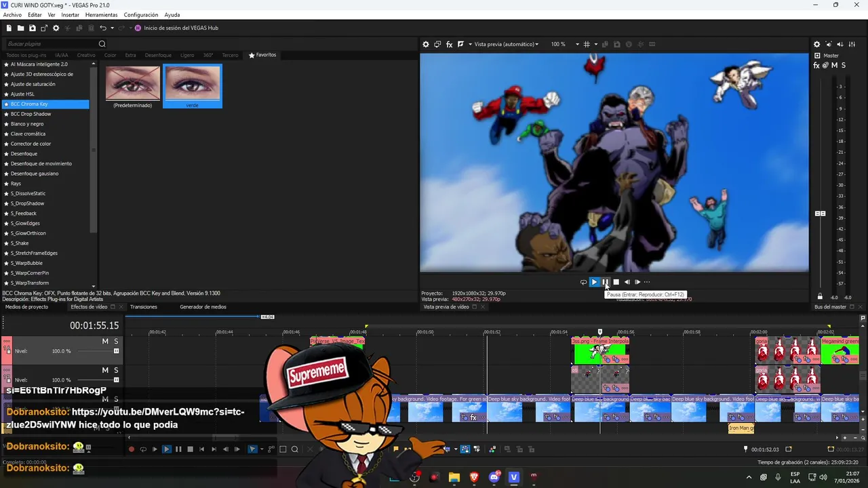The height and width of the screenshot is (488, 868).
Task: Toggle loop playback under the preview
Action: 583,282
